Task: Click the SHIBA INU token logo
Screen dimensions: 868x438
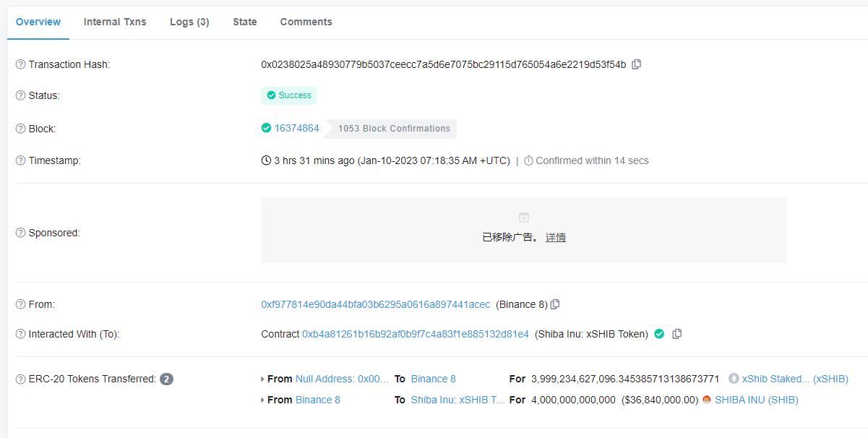Action: click(706, 400)
